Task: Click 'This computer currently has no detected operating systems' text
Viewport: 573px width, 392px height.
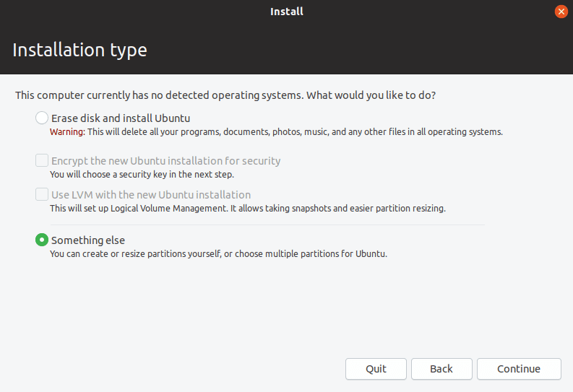Action: (x=225, y=95)
